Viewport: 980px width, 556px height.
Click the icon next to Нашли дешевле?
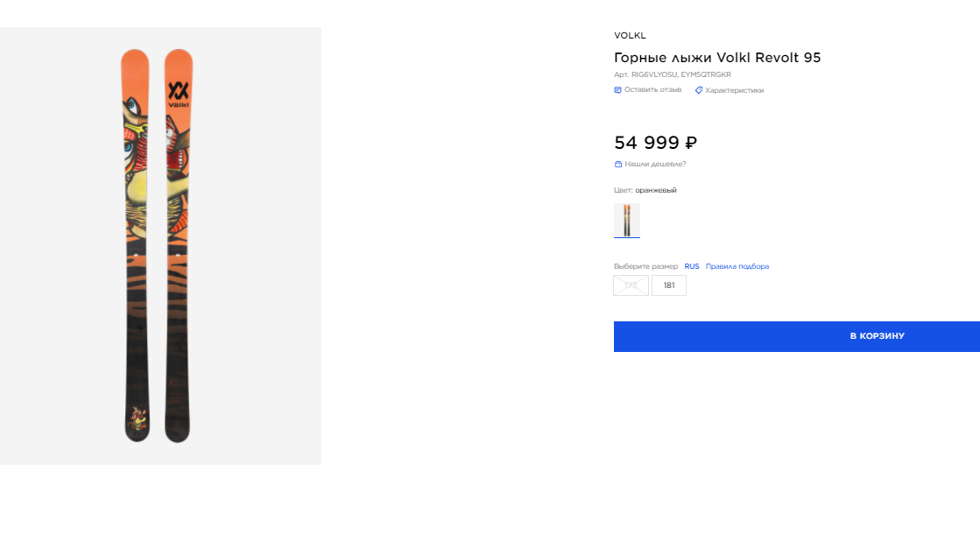pyautogui.click(x=618, y=164)
